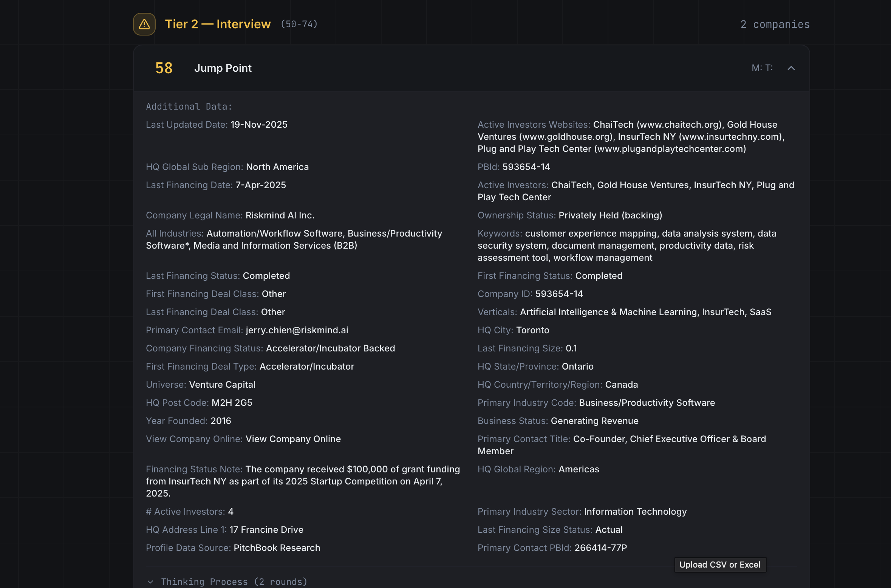Screen dimensions: 891x588
Task: Click the 2 companies count label
Action: [x=775, y=25]
